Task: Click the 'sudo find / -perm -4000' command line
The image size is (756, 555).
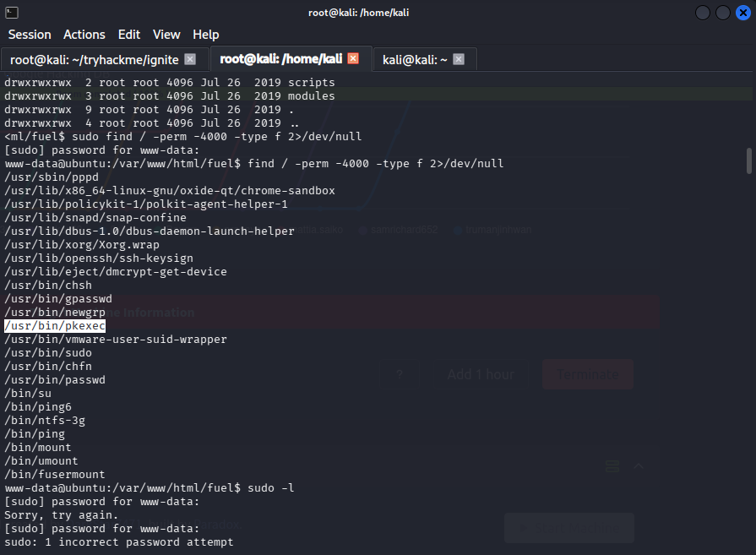Action: pos(183,137)
